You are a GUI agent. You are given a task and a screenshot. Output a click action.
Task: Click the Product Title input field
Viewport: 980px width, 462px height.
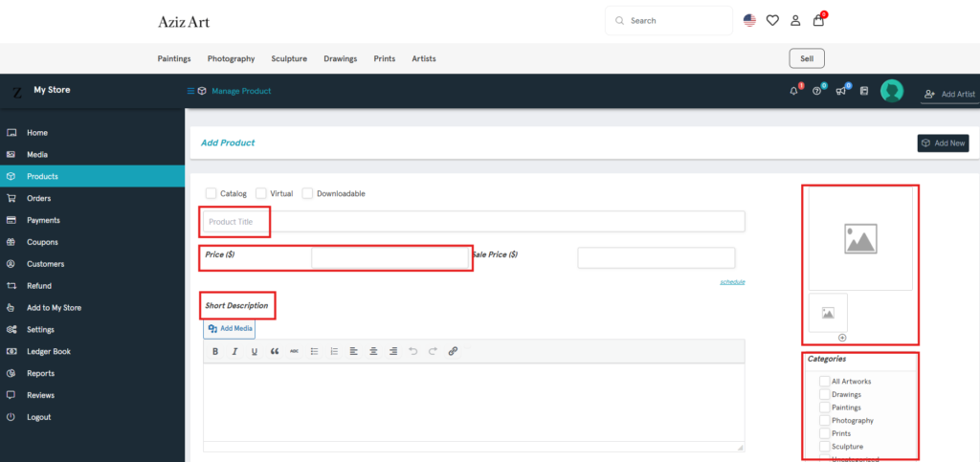pos(473,222)
